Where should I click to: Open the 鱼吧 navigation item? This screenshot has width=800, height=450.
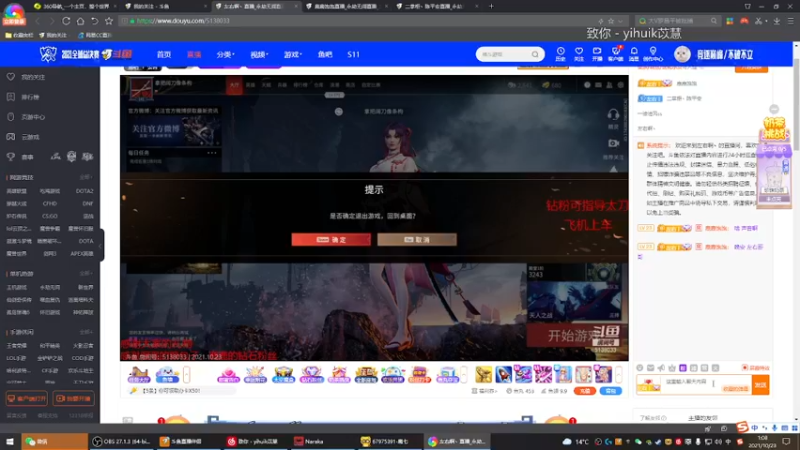click(324, 55)
